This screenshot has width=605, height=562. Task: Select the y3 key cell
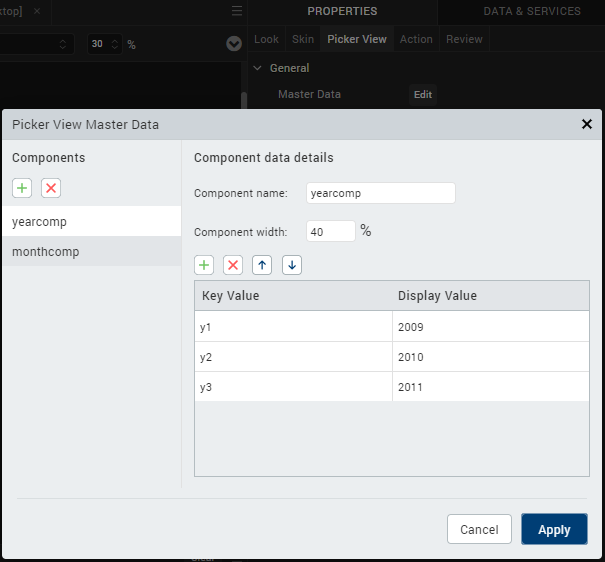294,387
